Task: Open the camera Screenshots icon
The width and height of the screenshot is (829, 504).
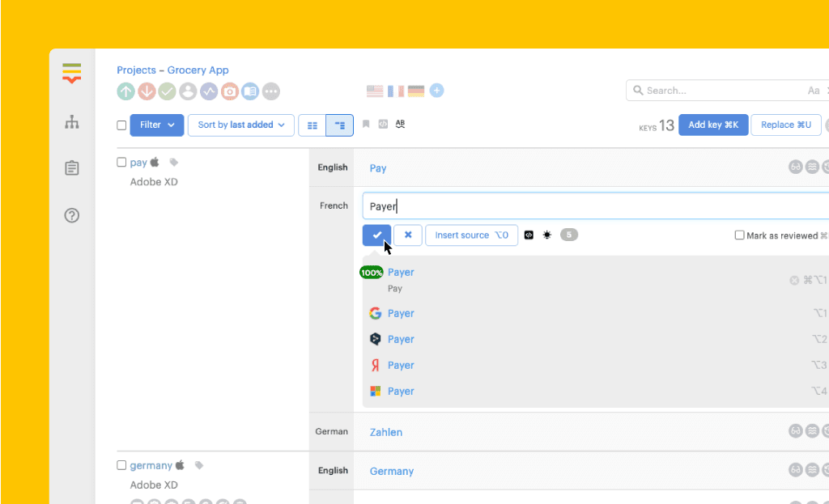Action: click(x=230, y=91)
